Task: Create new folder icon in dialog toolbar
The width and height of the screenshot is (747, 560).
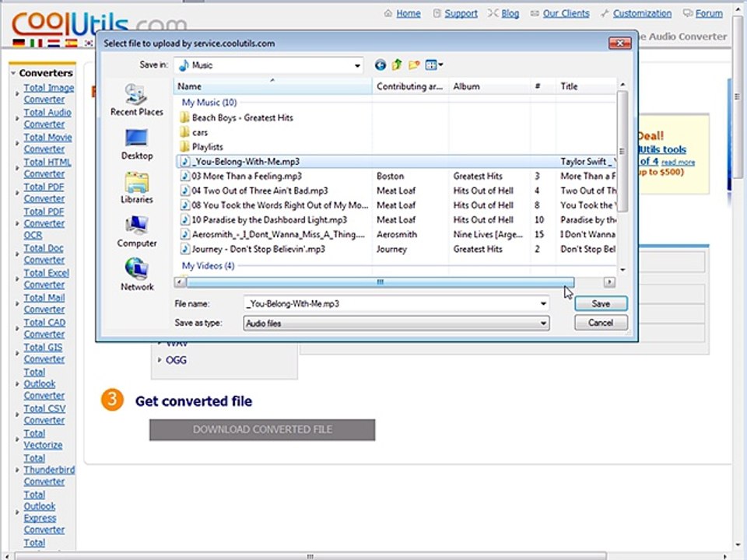Action: (x=414, y=65)
